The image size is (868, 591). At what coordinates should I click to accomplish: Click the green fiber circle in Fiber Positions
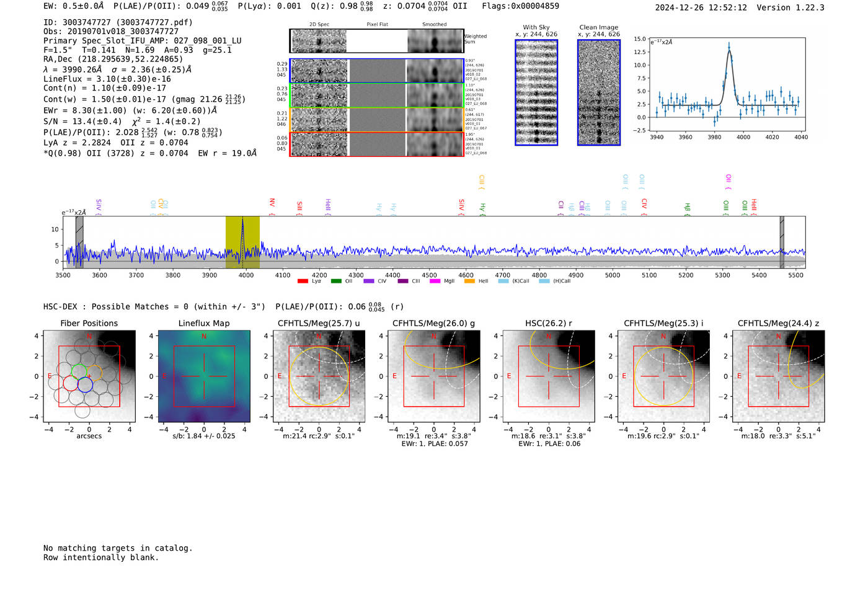79,371
